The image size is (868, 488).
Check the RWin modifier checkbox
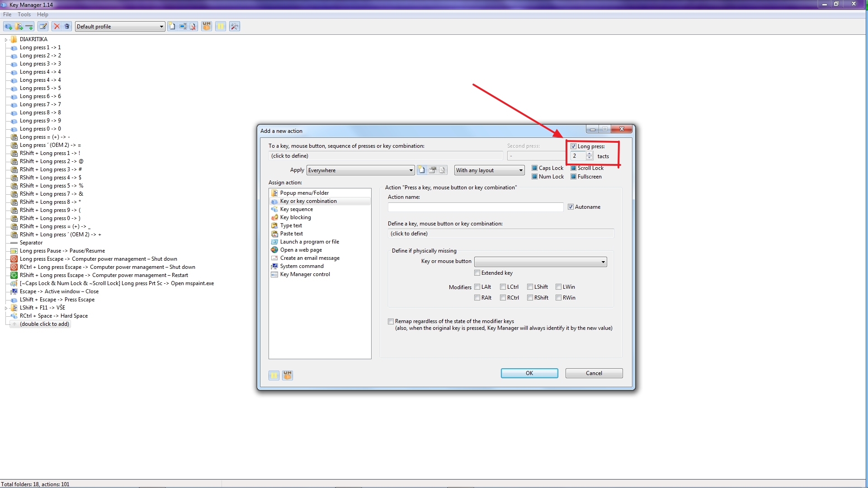point(558,298)
